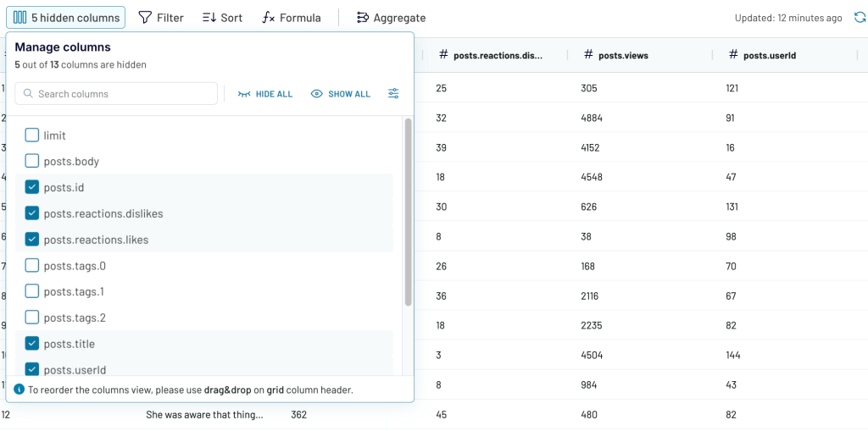Open column display settings sliders icon

point(393,93)
